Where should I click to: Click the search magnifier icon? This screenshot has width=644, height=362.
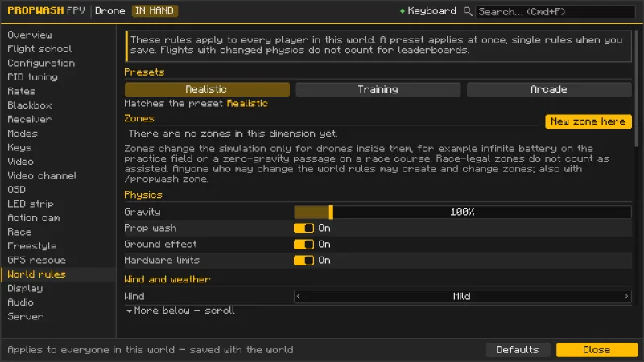click(x=468, y=11)
